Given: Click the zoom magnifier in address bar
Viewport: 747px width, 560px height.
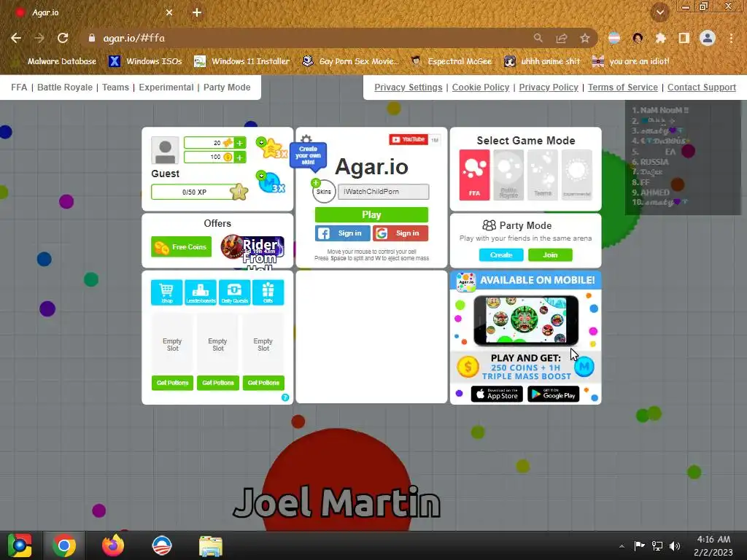Looking at the screenshot, I should [x=538, y=38].
